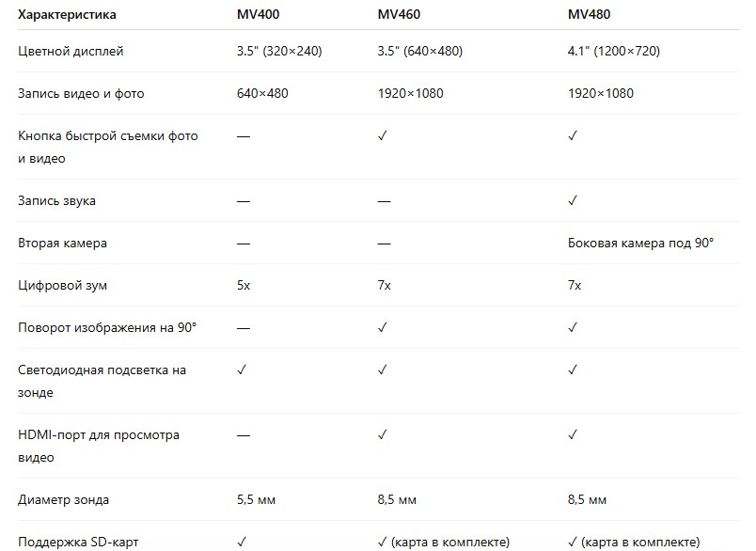
Task: Click the Цветной дисплей row label
Action: click(71, 51)
